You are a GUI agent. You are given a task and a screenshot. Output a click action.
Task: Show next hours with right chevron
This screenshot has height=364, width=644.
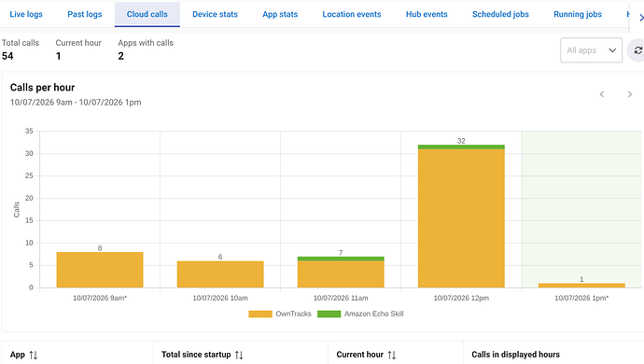point(630,94)
